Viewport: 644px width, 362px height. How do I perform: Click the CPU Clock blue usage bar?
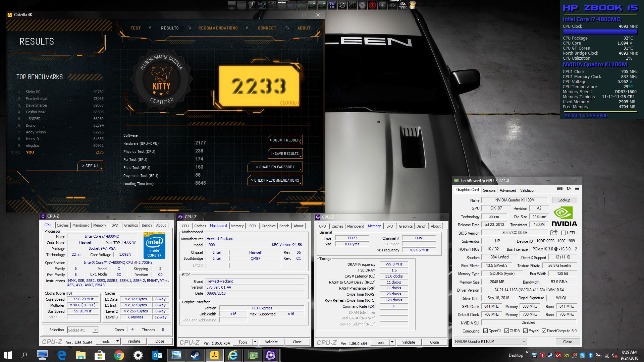coord(600,32)
